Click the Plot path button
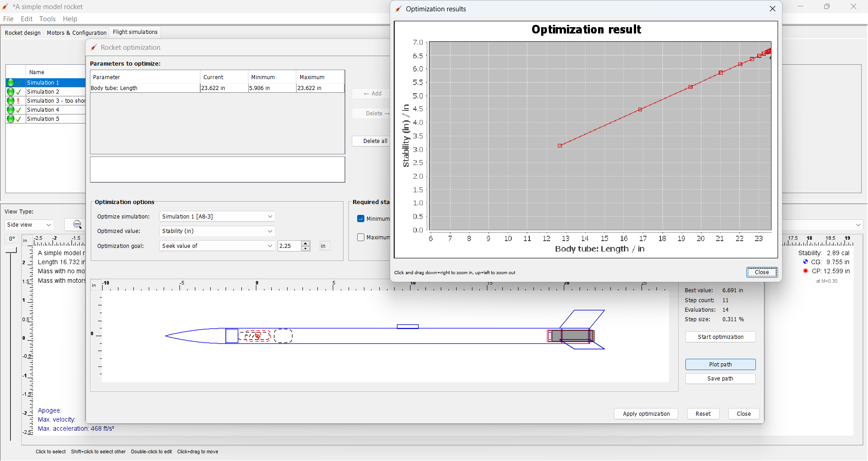This screenshot has width=868, height=461. point(720,364)
